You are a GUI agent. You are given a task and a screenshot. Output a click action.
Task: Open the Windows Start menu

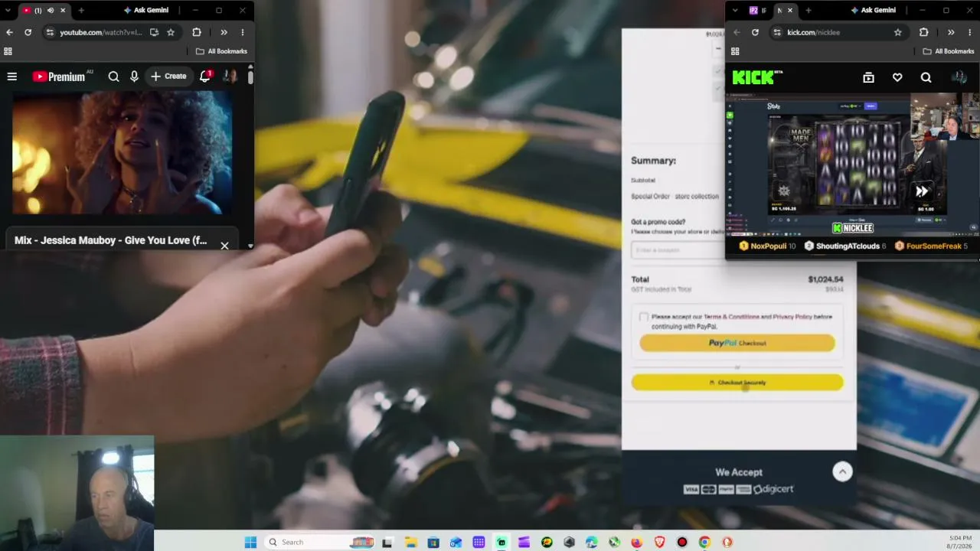click(250, 543)
